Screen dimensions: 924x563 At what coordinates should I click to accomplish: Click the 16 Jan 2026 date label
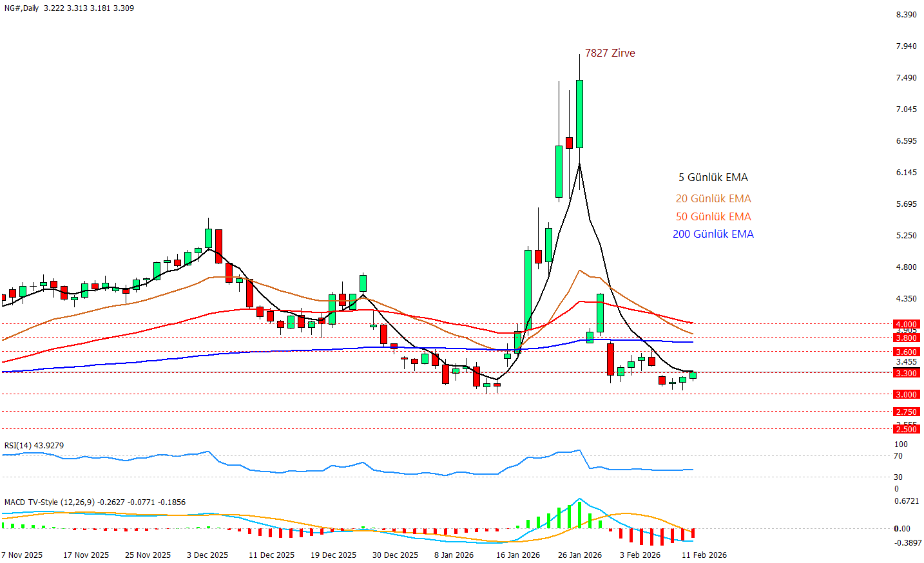tap(518, 555)
